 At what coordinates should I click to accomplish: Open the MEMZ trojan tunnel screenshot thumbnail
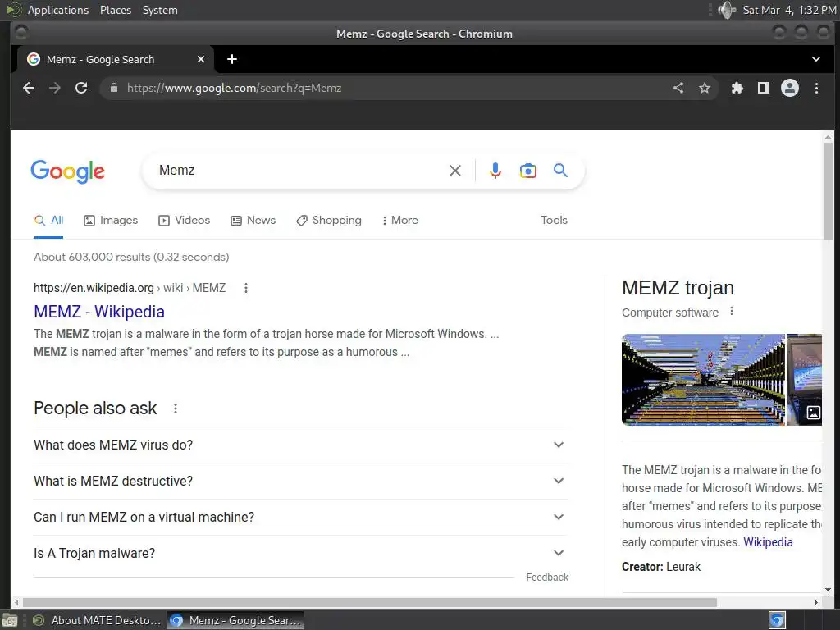[x=703, y=380]
